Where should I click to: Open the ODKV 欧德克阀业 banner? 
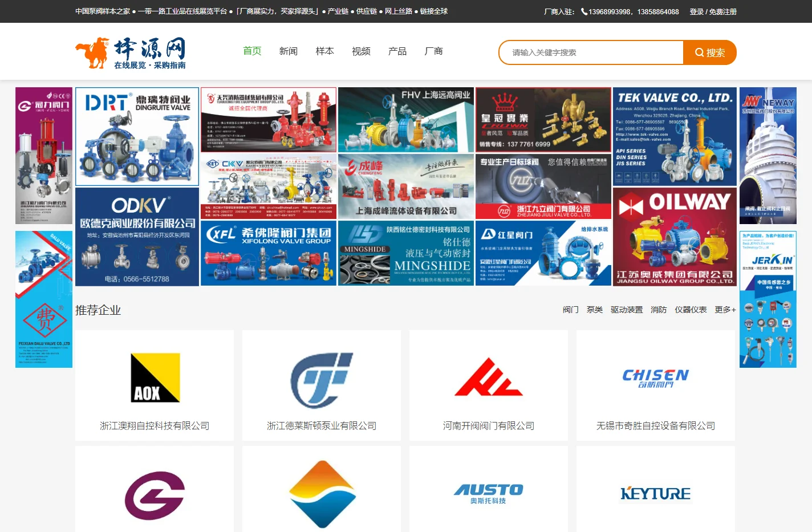pos(137,237)
